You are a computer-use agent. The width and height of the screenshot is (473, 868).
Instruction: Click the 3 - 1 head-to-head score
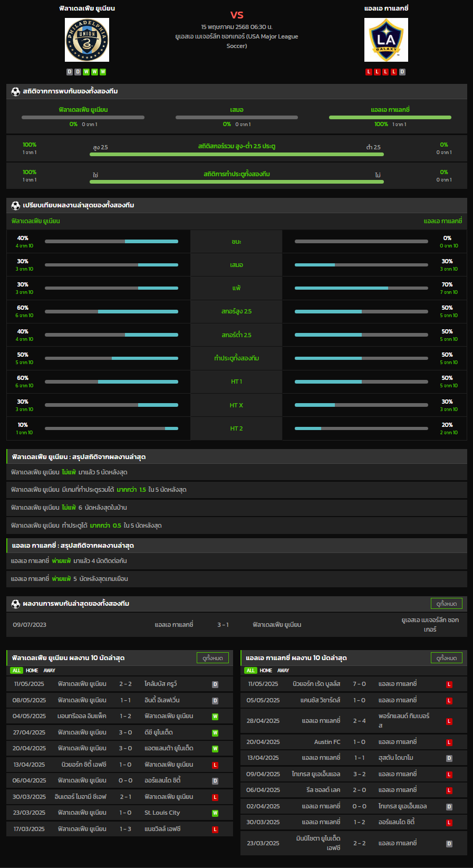[223, 625]
